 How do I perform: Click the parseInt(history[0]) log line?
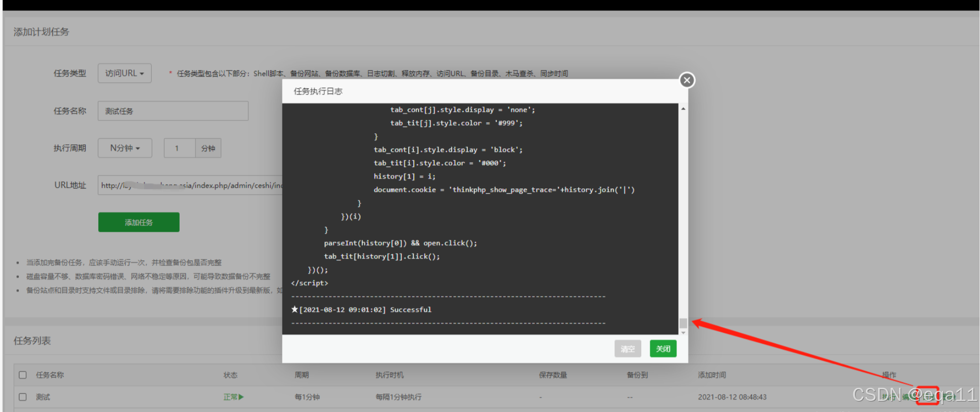coord(401,243)
